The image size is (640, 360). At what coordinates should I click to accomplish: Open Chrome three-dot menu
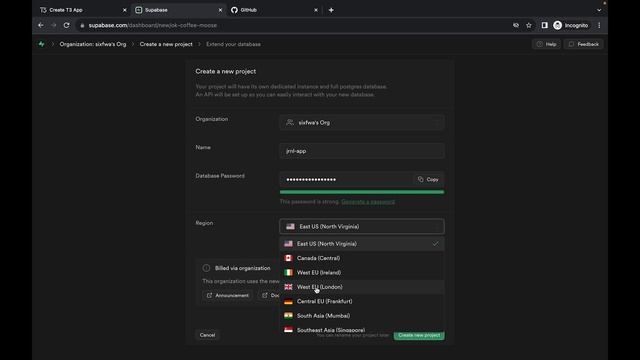tap(599, 25)
